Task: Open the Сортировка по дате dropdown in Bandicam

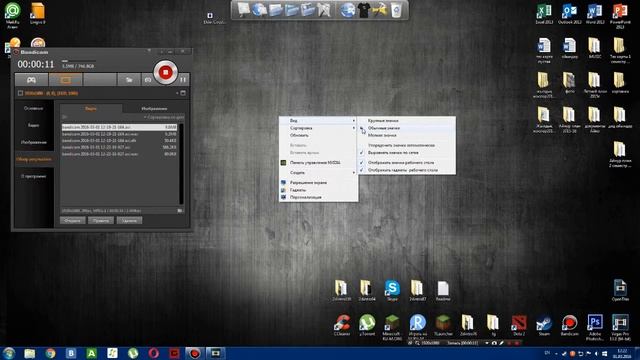Action: coord(164,118)
